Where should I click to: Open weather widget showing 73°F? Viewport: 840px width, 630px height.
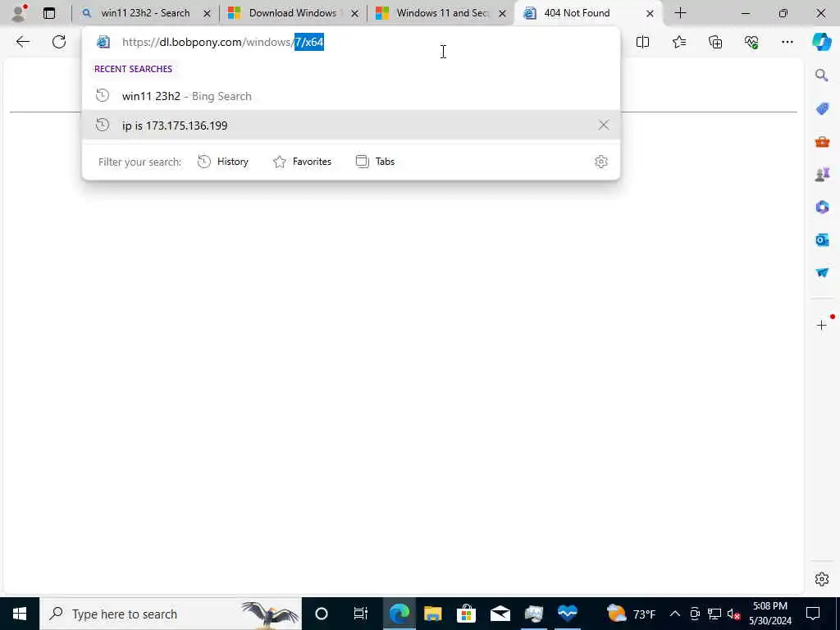pos(631,614)
